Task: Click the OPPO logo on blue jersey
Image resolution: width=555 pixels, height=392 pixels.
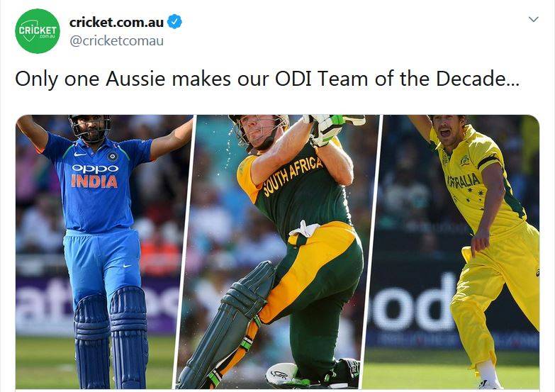Action: (94, 169)
